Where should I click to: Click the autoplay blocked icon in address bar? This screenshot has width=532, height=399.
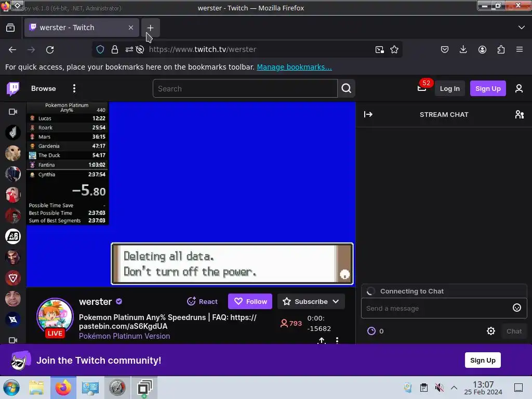coord(140,49)
